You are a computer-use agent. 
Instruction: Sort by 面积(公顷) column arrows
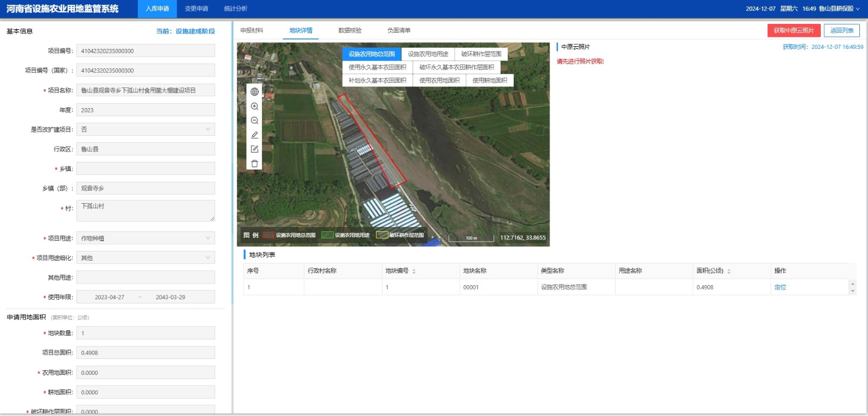[729, 271]
